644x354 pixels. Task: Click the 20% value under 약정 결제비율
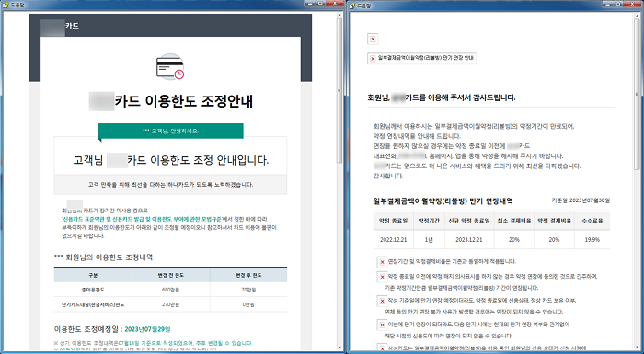point(554,239)
